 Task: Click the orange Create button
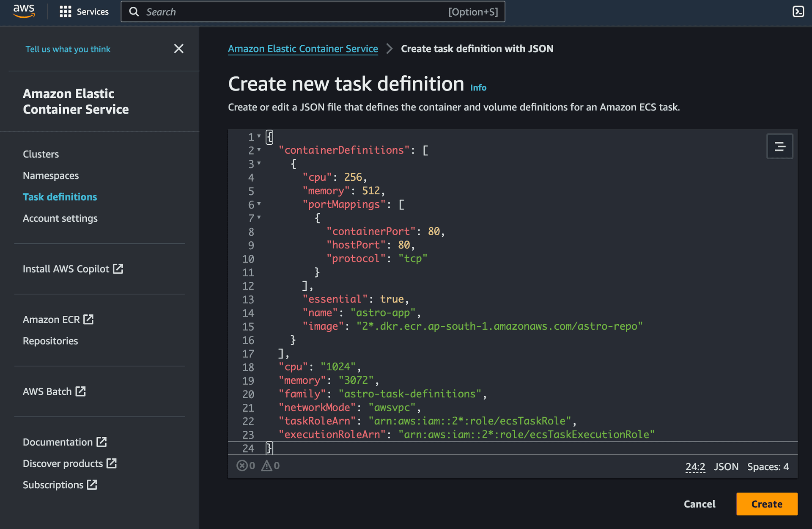766,504
